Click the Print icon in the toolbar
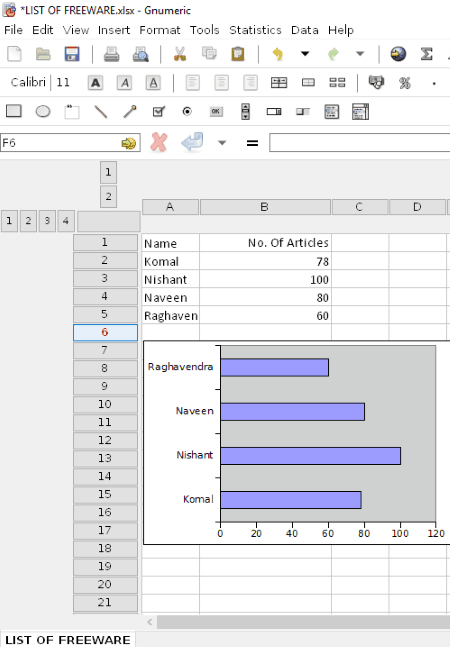The width and height of the screenshot is (450, 647). (111, 54)
